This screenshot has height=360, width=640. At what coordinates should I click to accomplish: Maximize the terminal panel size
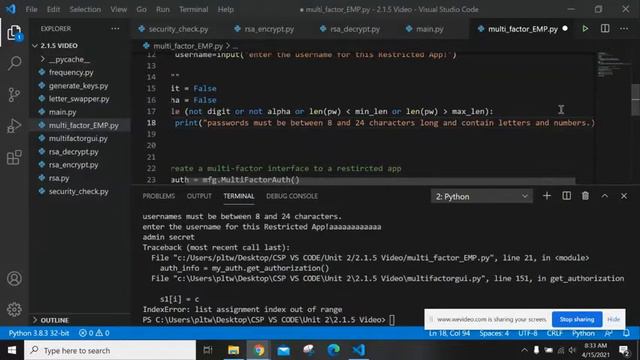[604, 196]
